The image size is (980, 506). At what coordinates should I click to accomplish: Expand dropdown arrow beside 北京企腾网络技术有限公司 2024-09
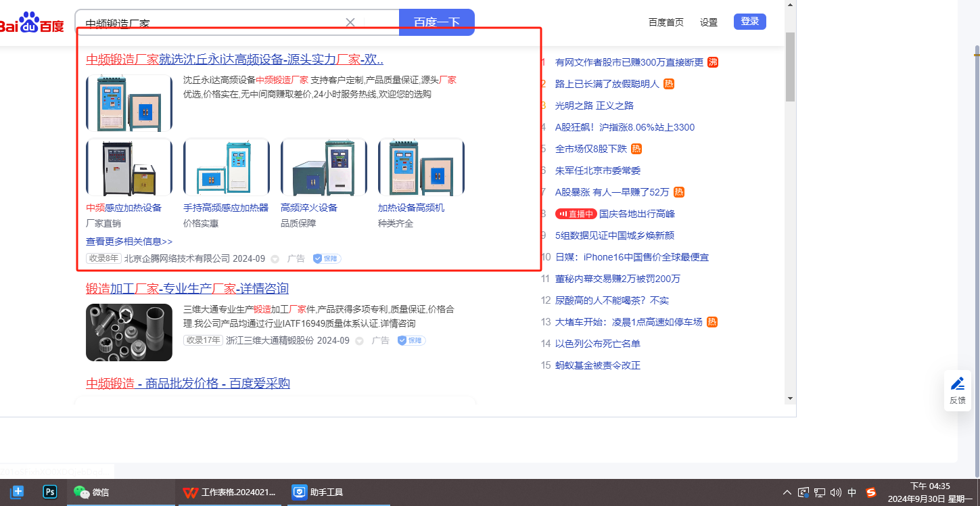[275, 259]
